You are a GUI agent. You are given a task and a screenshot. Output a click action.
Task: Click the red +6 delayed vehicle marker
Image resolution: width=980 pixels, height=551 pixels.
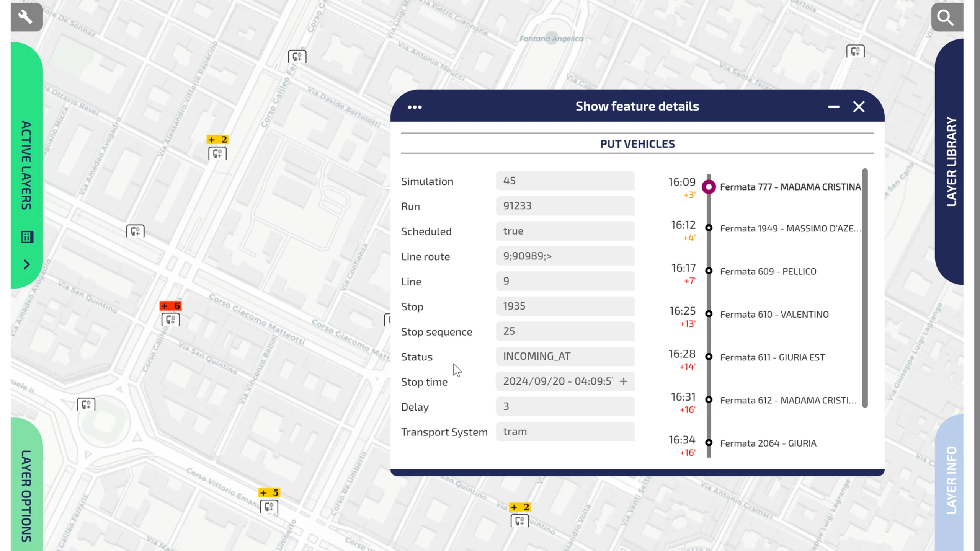[x=170, y=306]
